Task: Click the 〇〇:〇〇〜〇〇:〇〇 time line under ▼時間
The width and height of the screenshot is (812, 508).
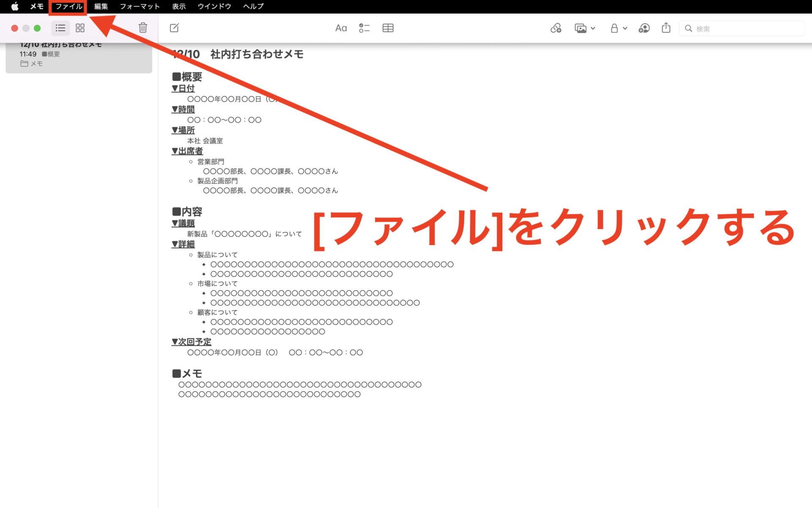Action: click(x=224, y=120)
